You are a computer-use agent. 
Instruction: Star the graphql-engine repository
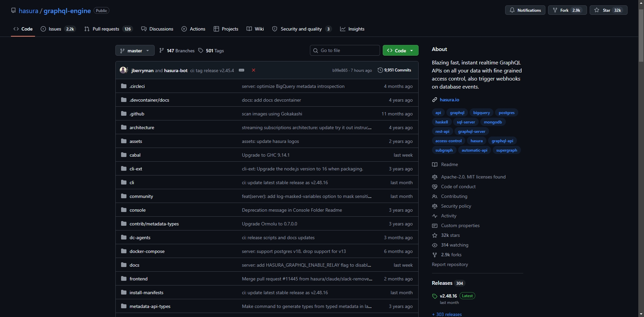(608, 10)
